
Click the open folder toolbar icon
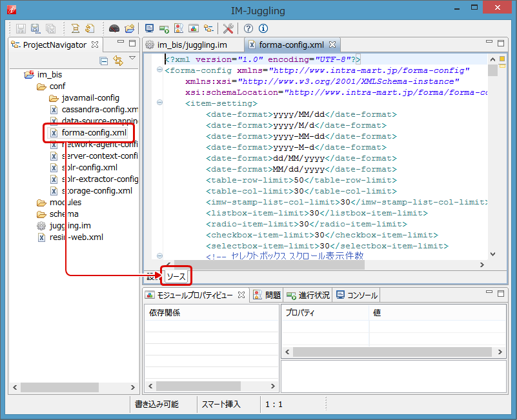pos(130,28)
